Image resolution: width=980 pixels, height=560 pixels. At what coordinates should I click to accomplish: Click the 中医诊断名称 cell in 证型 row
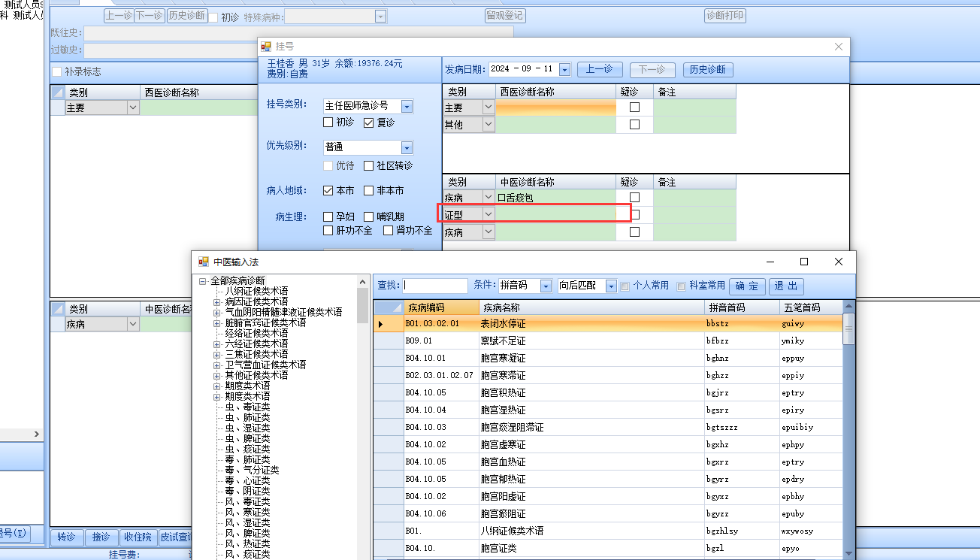[x=555, y=215]
